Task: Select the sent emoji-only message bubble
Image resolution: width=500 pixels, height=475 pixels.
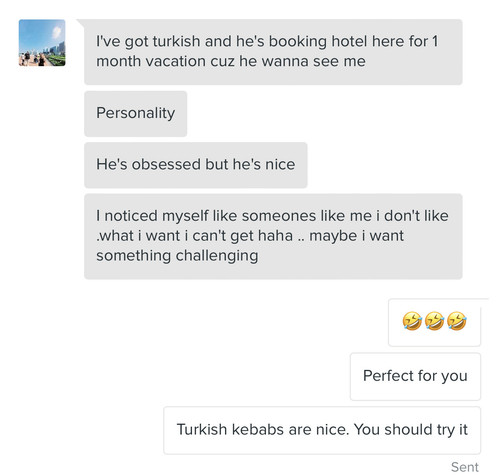Action: [434, 322]
